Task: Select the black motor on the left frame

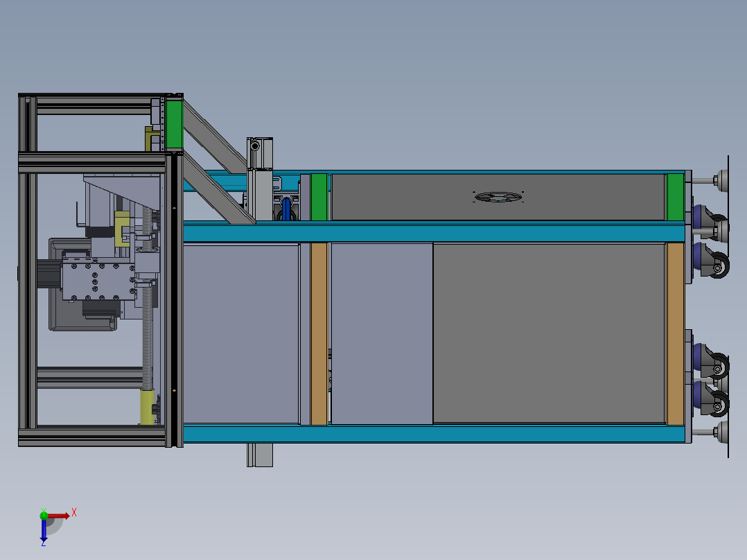Action: point(49,274)
